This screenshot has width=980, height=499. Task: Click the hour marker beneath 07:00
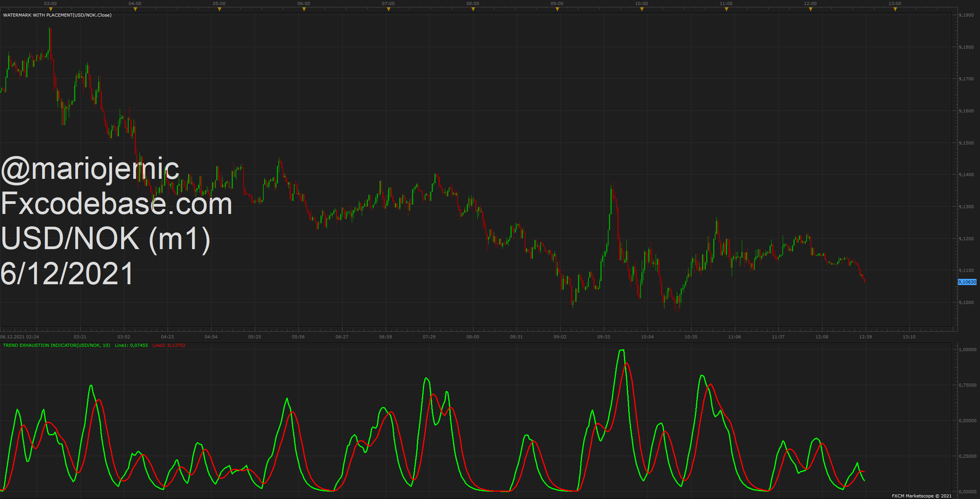click(388, 9)
